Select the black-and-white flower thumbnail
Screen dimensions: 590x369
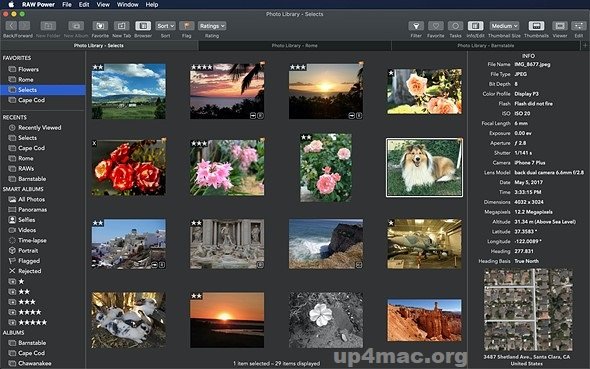tap(326, 320)
